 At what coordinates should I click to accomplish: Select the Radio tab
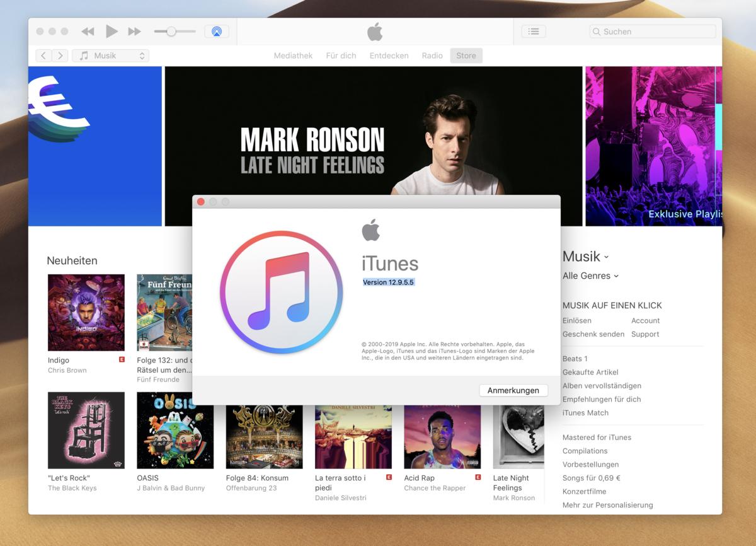(432, 55)
